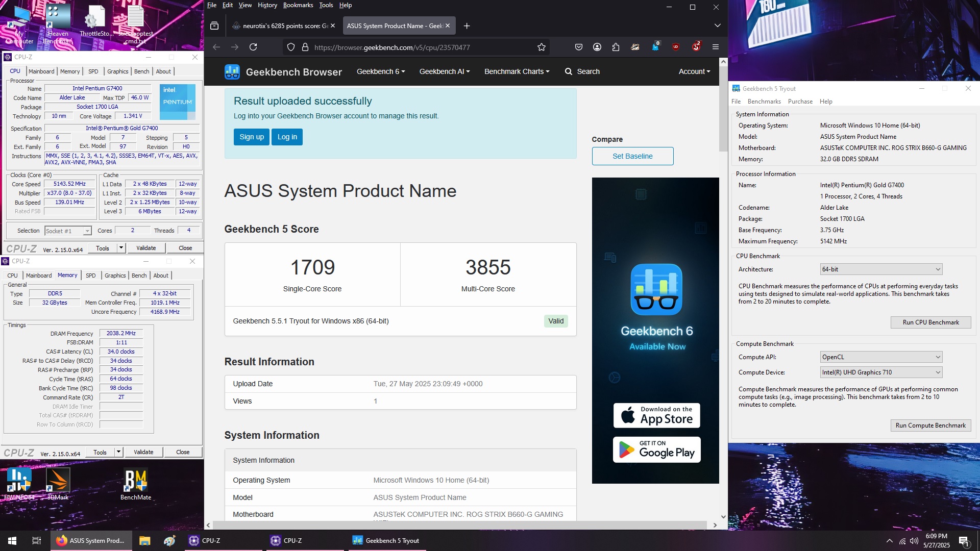Switch to neurotix's 6285 points score tab
The width and height of the screenshot is (980, 551).
tap(284, 26)
